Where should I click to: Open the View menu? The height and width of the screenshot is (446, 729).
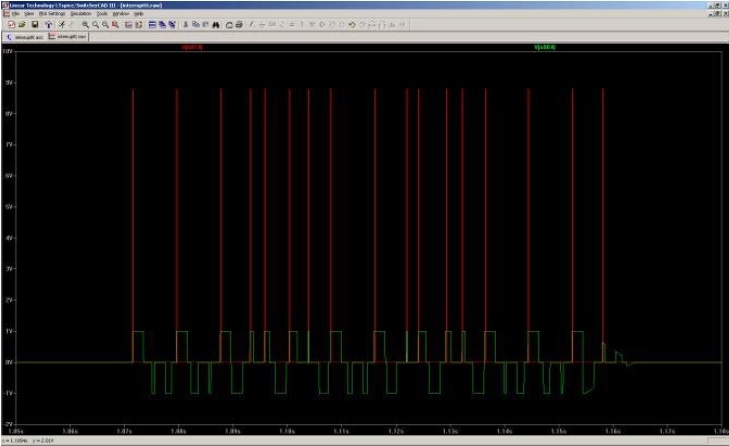pos(29,14)
